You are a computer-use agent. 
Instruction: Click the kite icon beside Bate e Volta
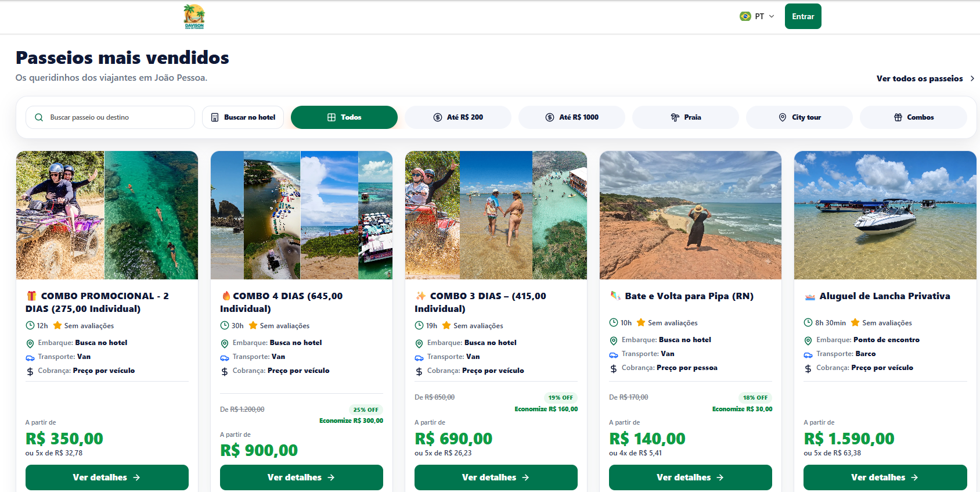(x=615, y=296)
